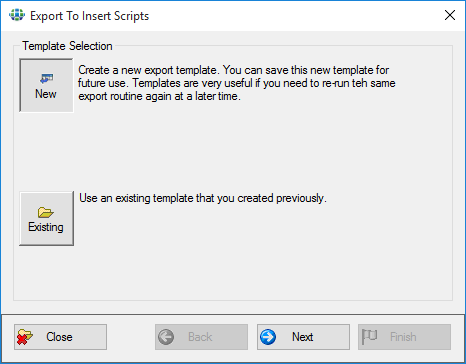The height and width of the screenshot is (364, 466).
Task: Click the open folder icon on Existing
Action: coord(46,212)
